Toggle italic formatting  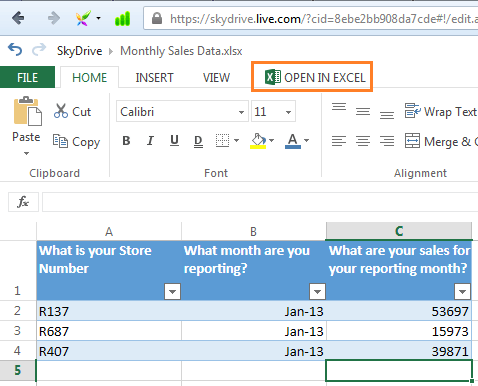click(x=150, y=141)
